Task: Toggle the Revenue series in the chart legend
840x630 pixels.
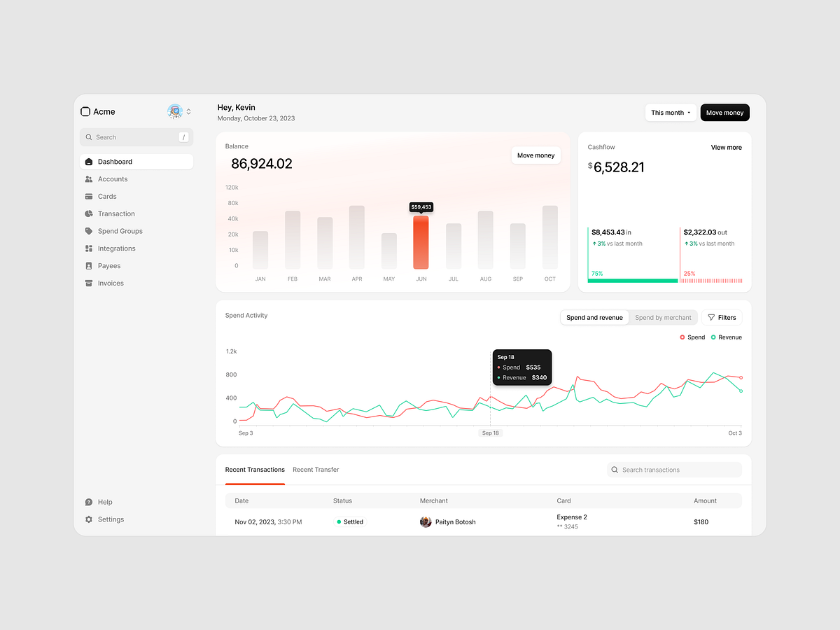Action: [726, 337]
